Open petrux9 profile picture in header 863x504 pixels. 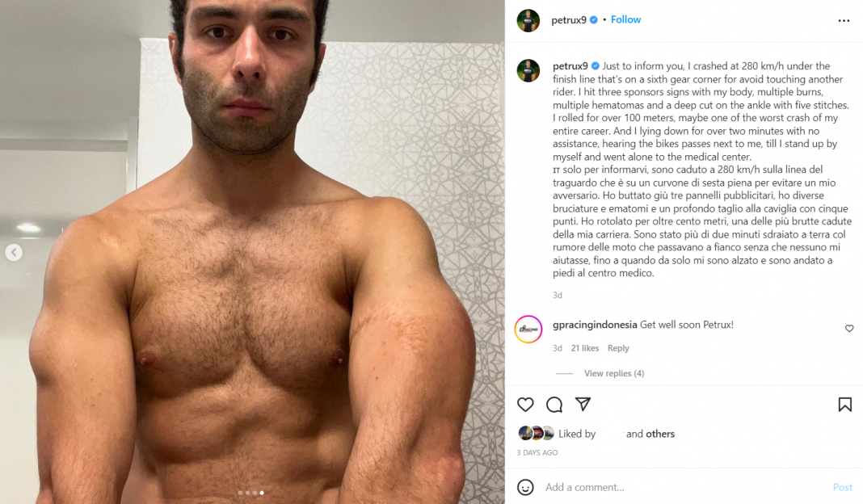pyautogui.click(x=528, y=20)
